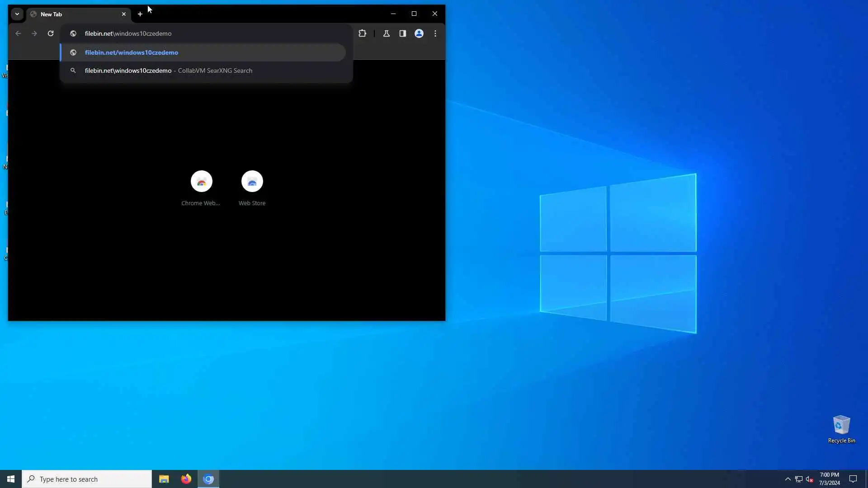Screen dimensions: 868x488
Task: Add new tab with plus button
Action: [140, 14]
